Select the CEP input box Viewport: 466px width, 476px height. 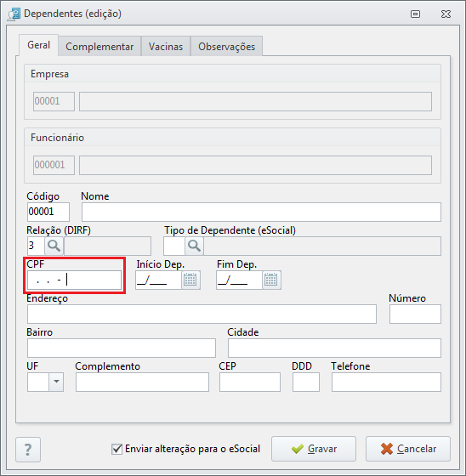pos(250,382)
